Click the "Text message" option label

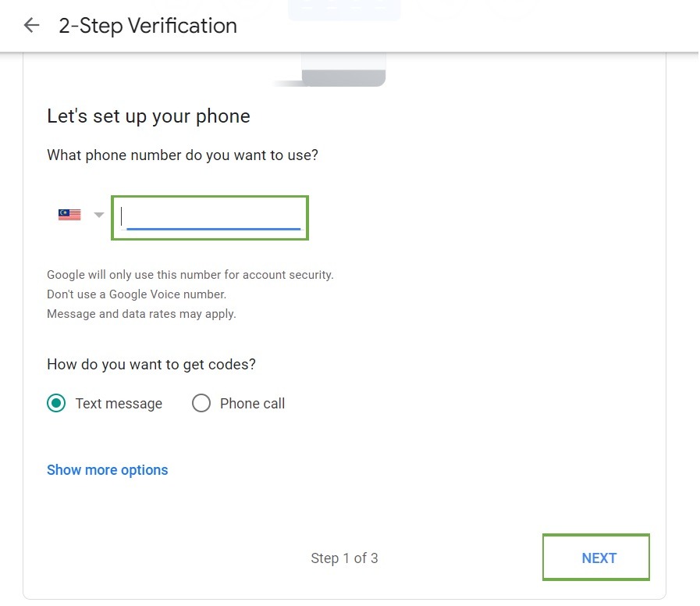[x=119, y=404]
